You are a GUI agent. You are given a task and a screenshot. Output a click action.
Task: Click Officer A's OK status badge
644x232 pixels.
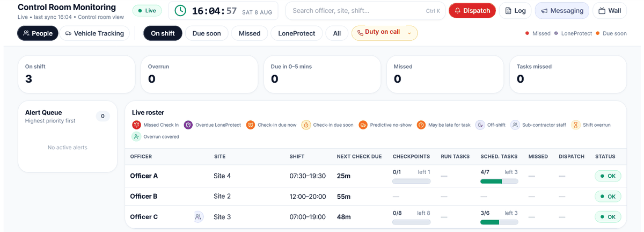pos(608,176)
